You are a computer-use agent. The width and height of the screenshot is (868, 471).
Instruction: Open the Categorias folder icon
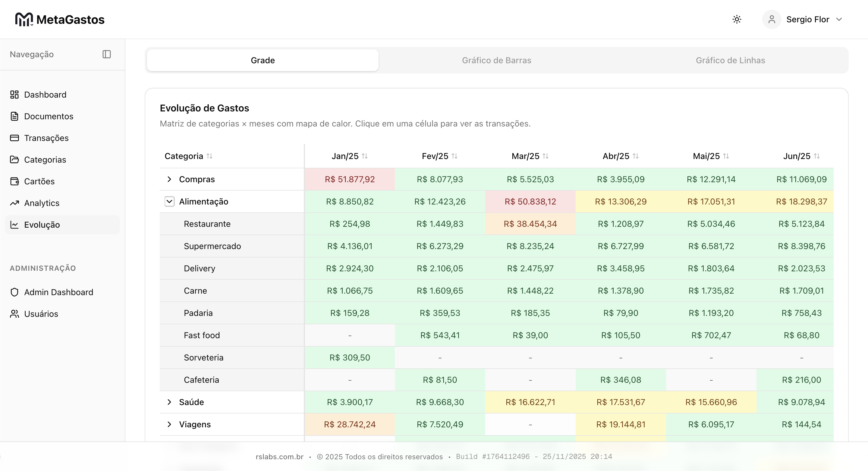(x=14, y=160)
